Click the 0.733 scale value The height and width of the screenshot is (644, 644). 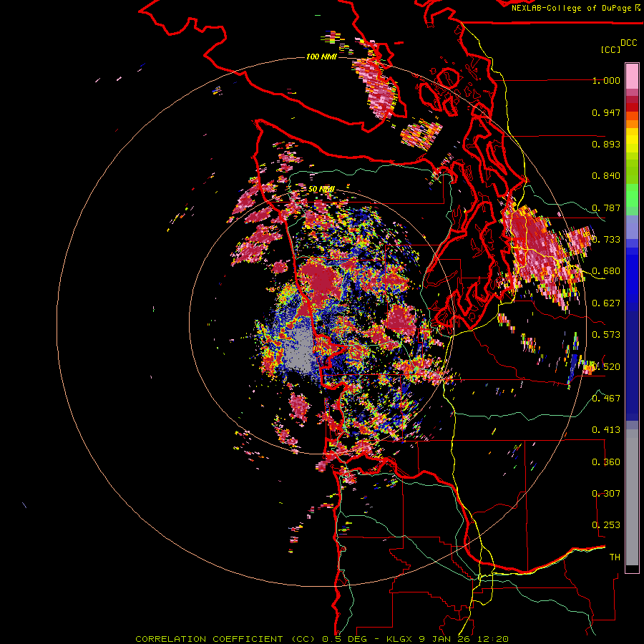606,240
